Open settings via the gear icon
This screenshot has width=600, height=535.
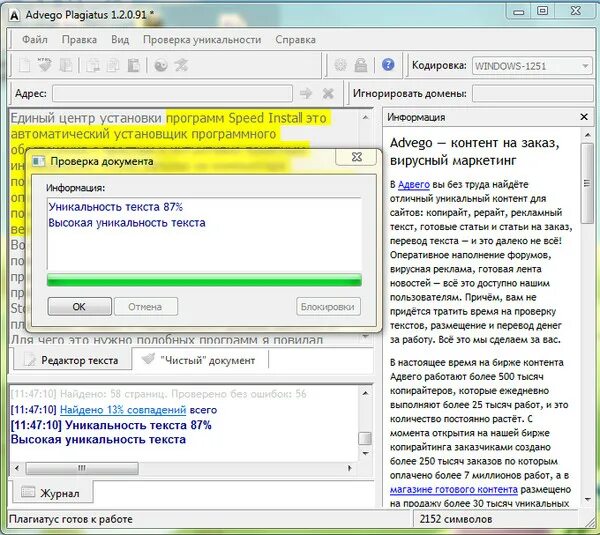[340, 65]
